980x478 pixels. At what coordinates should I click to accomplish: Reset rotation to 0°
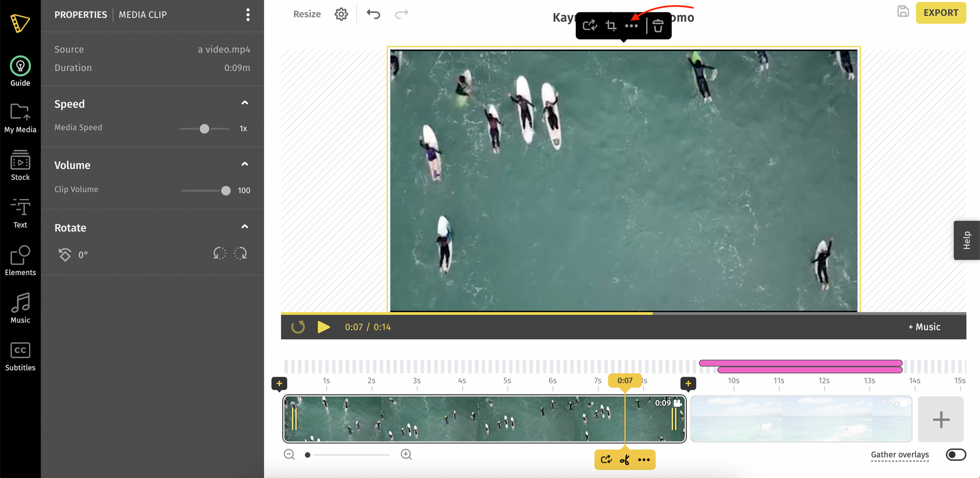pos(65,254)
